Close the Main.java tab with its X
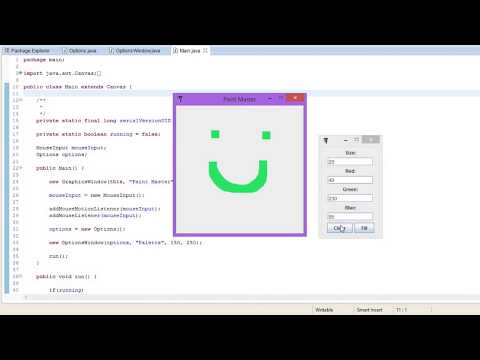 click(205, 51)
